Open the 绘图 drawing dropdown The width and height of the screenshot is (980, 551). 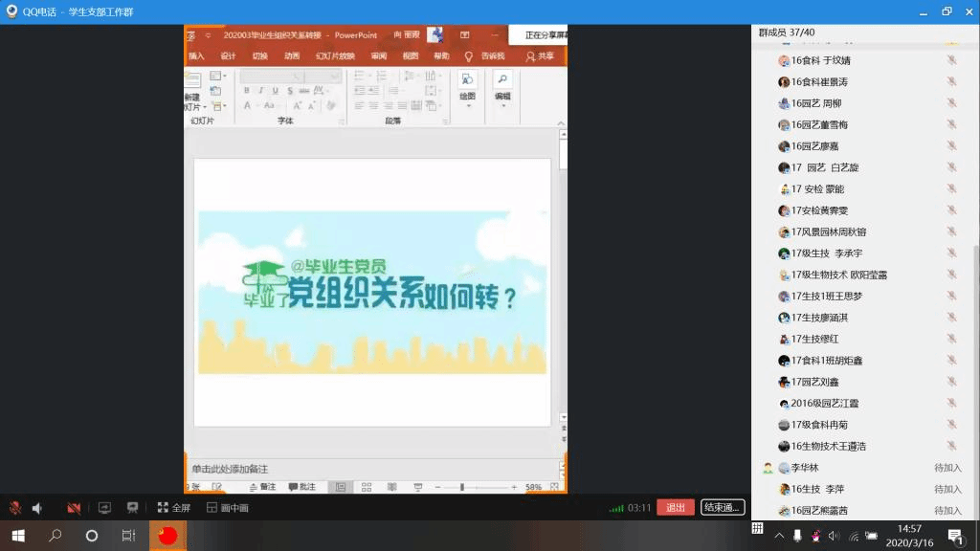tap(467, 86)
